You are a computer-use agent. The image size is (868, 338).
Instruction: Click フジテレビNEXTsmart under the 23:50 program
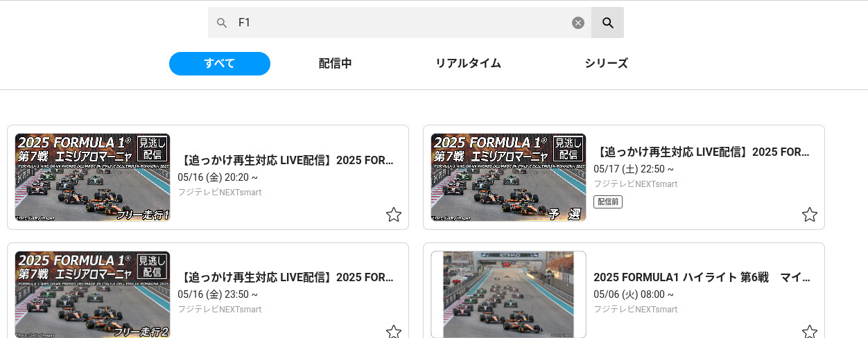pos(220,310)
